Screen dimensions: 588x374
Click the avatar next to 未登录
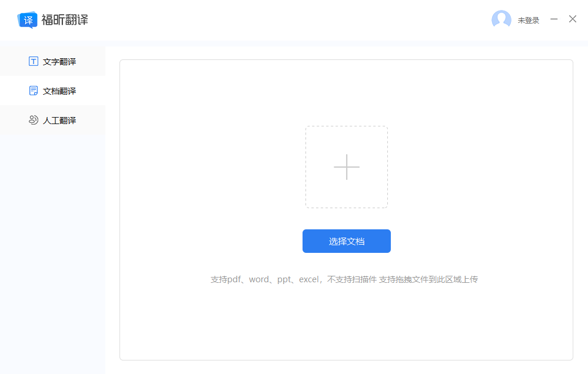pyautogui.click(x=501, y=19)
